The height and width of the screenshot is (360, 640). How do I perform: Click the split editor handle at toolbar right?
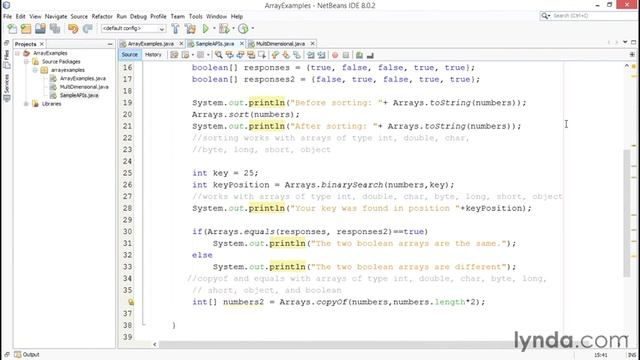(x=632, y=55)
